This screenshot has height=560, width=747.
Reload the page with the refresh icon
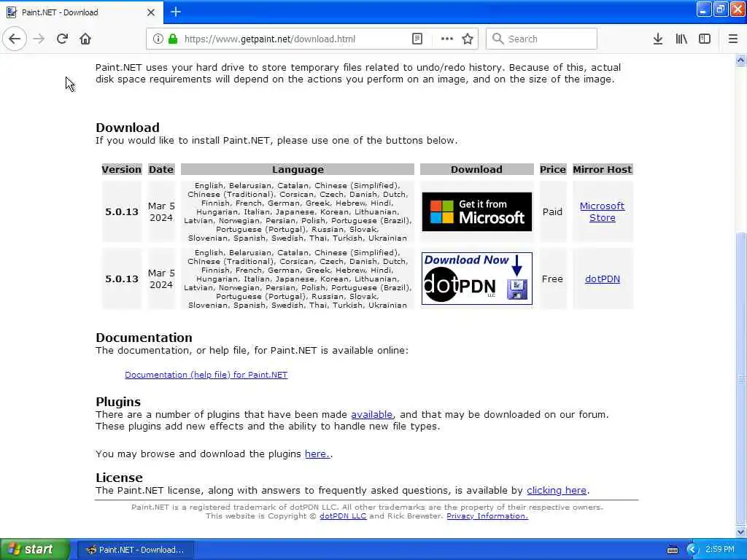[x=63, y=39]
